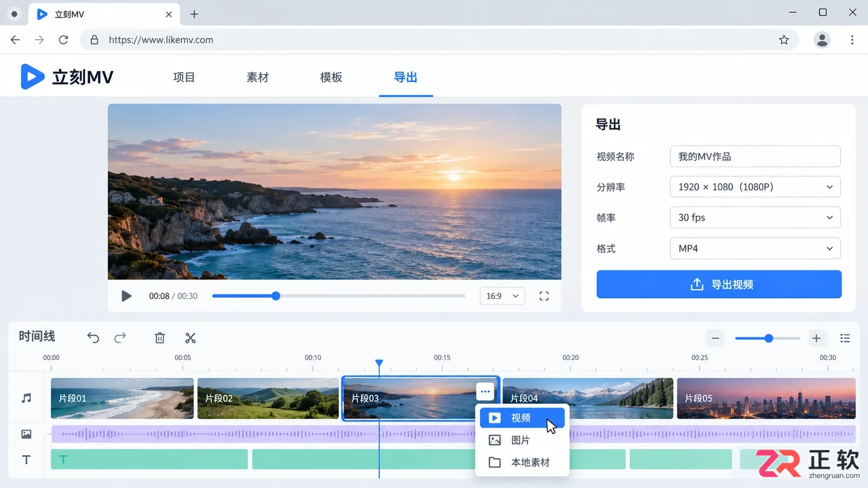Bookmark this page with the star icon

tap(784, 40)
